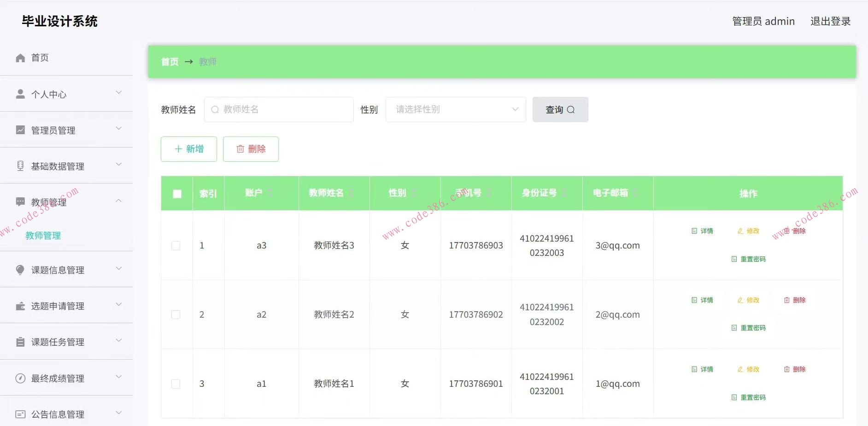The image size is (868, 426).
Task: Click 重置密码 for teacher a2
Action: click(x=749, y=328)
